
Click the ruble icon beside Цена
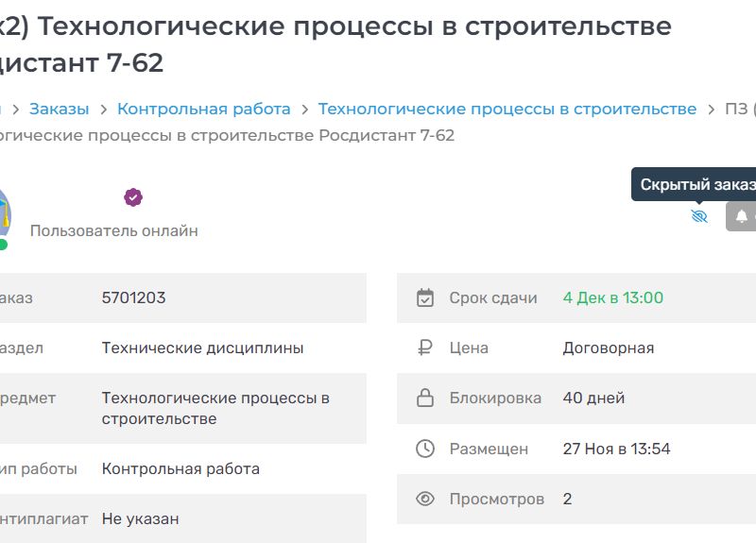pyautogui.click(x=425, y=348)
